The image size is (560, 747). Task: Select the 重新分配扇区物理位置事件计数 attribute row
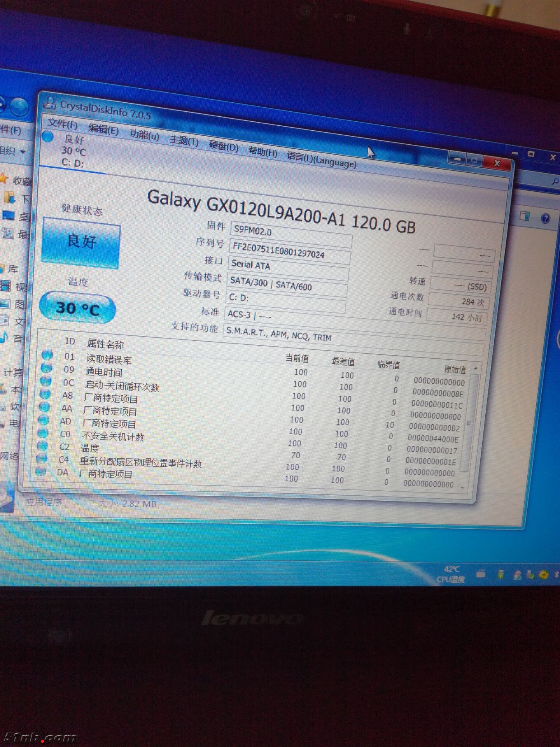tap(140, 462)
